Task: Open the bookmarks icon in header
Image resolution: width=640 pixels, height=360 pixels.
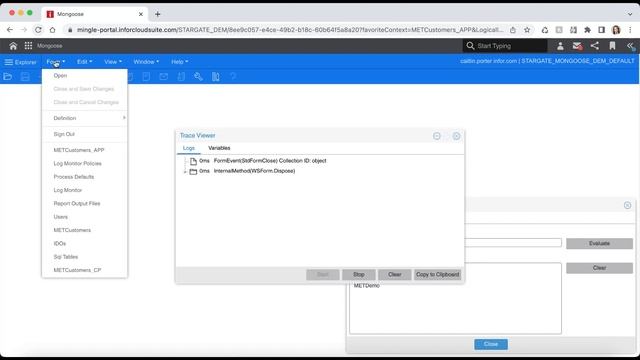Action: click(612, 46)
